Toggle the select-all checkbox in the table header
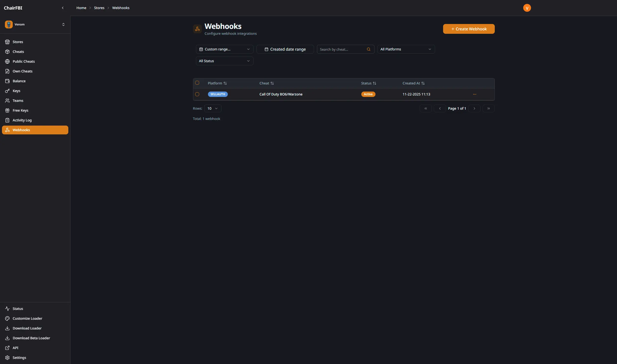This screenshot has width=617, height=364. click(197, 83)
